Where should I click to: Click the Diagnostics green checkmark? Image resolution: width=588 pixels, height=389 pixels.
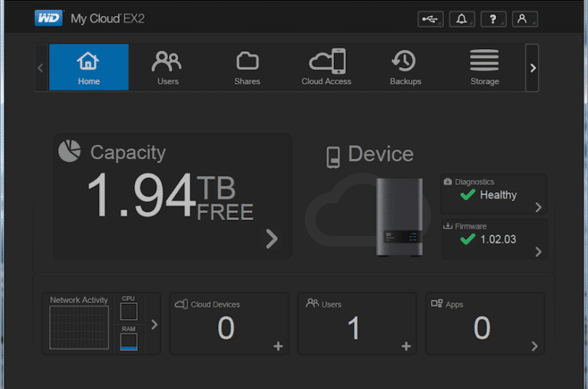click(467, 194)
